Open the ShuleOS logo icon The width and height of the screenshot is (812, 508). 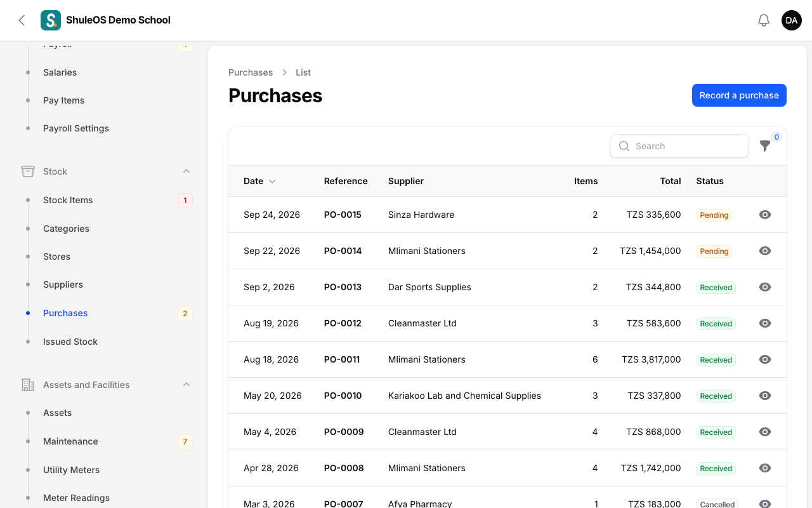tap(51, 20)
